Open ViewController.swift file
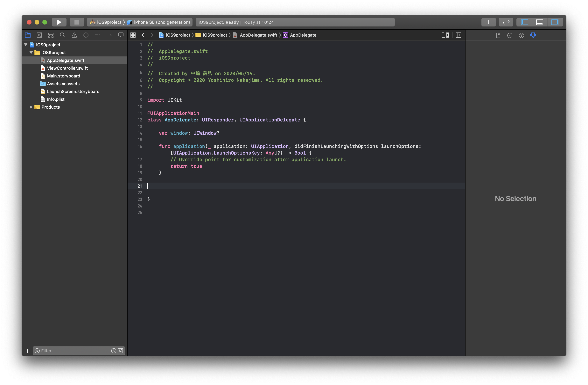 tap(74, 68)
